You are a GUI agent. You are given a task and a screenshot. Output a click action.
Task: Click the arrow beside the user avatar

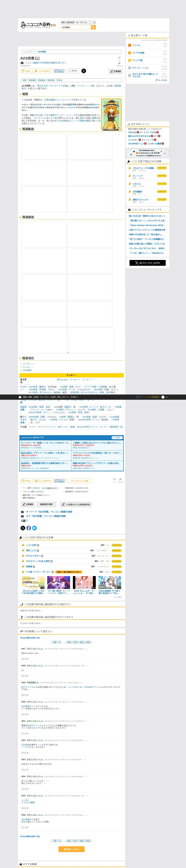pos(167,397)
